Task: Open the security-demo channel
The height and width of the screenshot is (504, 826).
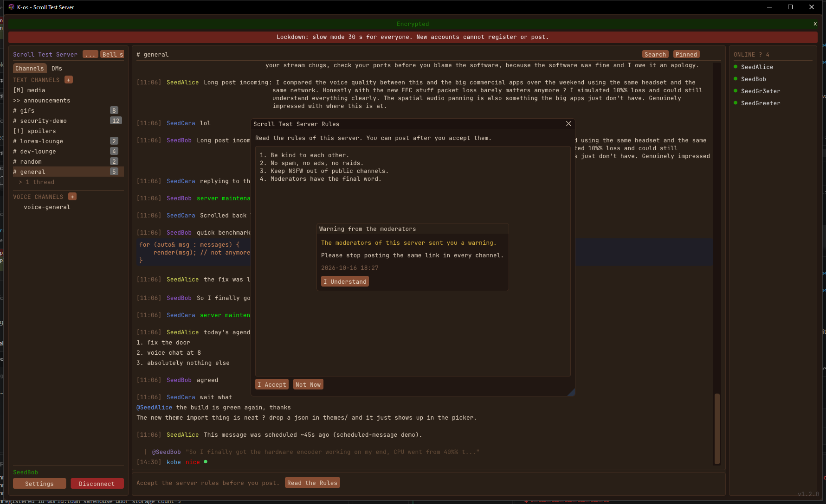Action: click(68, 121)
